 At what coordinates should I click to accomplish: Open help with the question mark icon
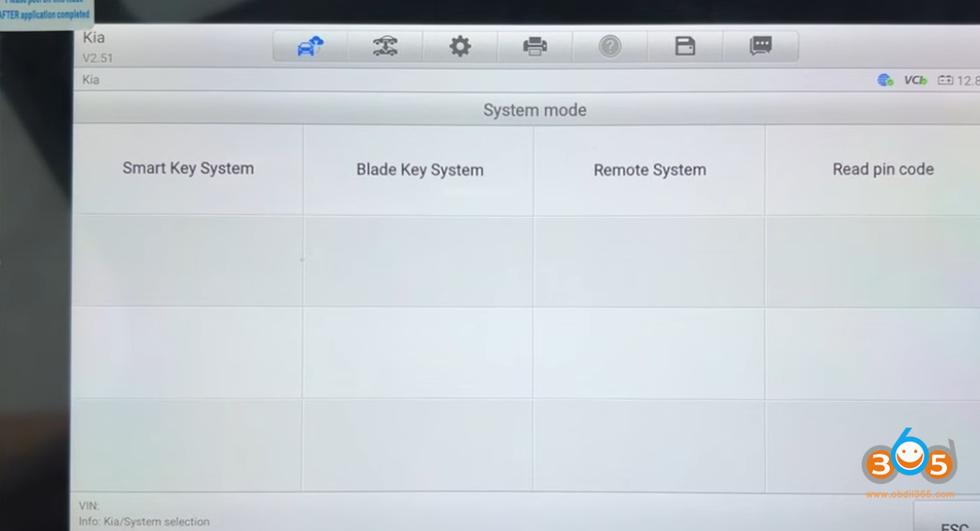(610, 46)
